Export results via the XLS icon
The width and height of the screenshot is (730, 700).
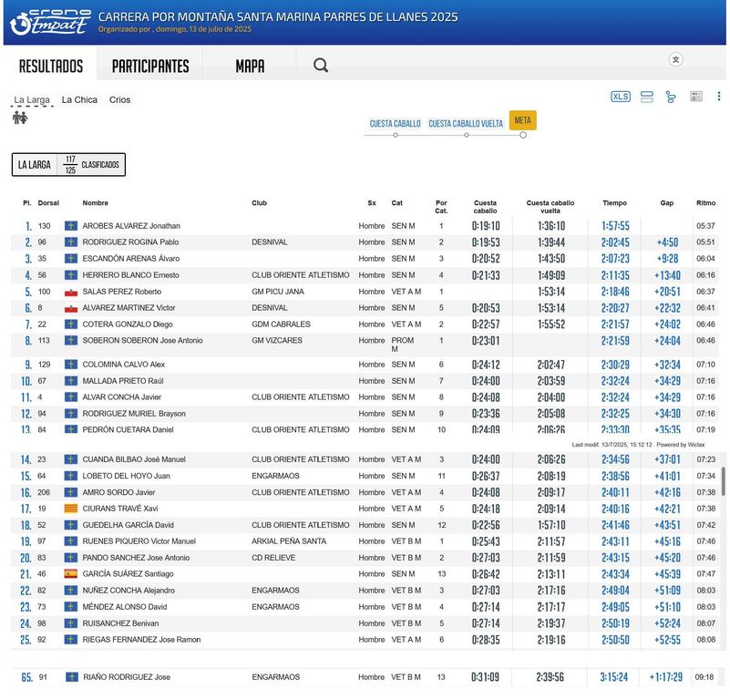pyautogui.click(x=621, y=97)
